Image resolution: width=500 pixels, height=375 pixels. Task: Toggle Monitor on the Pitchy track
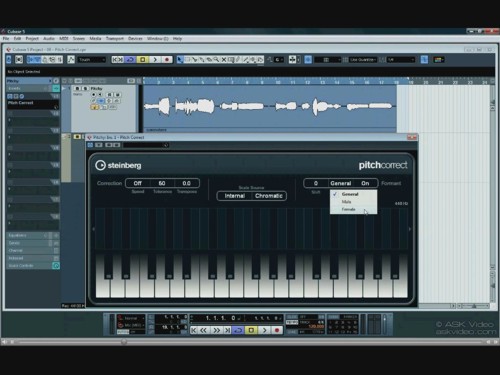pyautogui.click(x=100, y=95)
